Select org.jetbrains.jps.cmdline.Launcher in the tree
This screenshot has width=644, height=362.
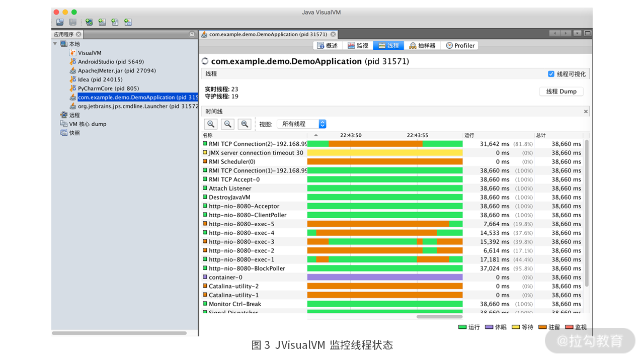[138, 106]
